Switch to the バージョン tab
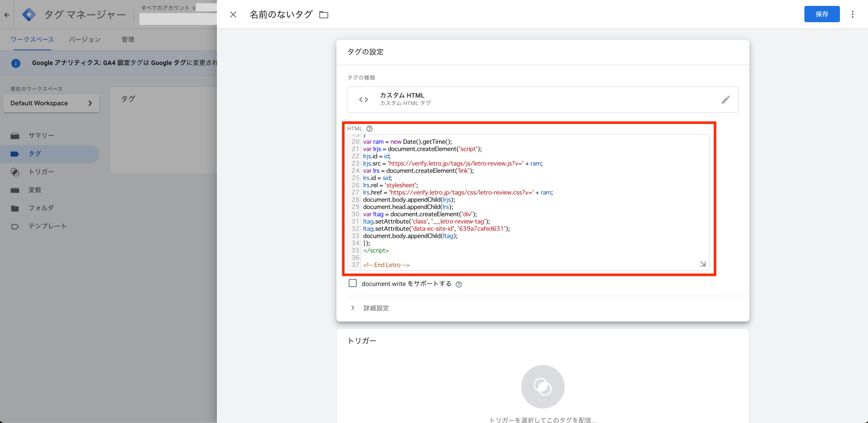The width and height of the screenshot is (868, 423). coord(85,39)
